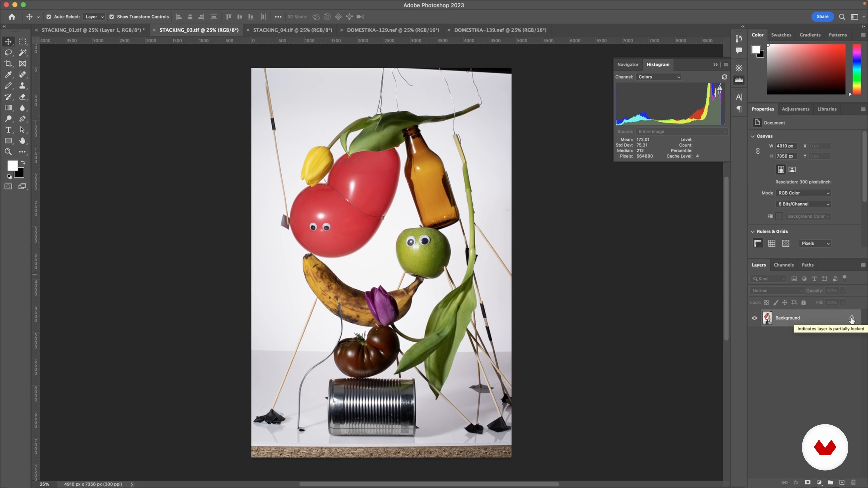Screen dimensions: 868x488
Task: Open the RGB Color mode dropdown
Action: click(803, 193)
